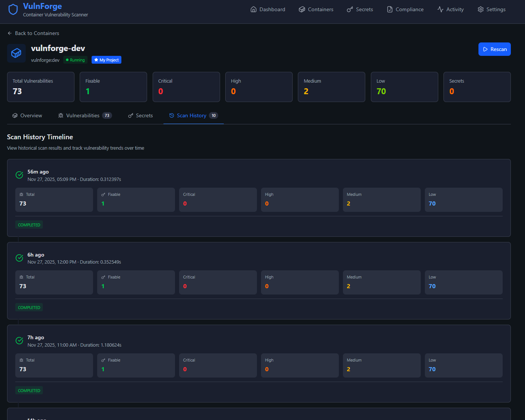Navigate to the Compliance page

[405, 9]
